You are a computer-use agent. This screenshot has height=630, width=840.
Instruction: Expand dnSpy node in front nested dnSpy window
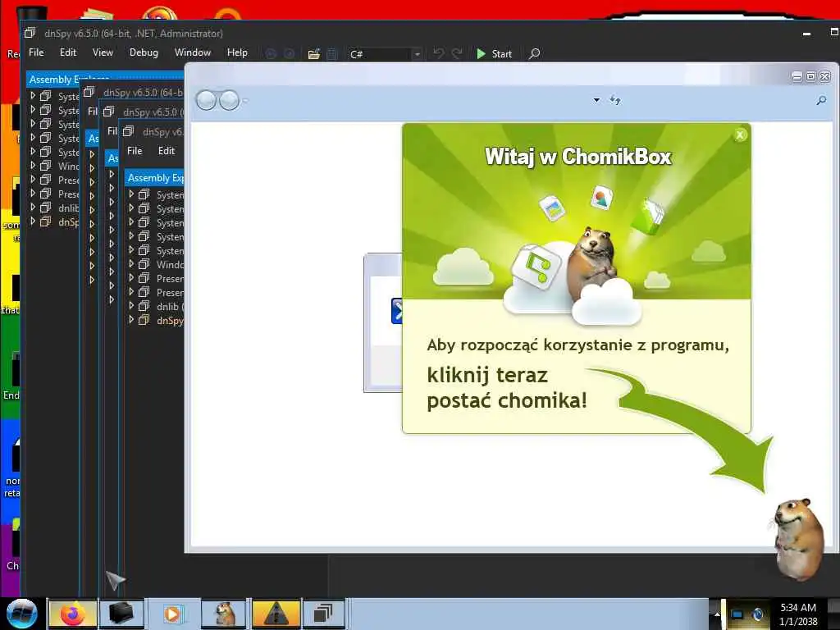tap(131, 320)
